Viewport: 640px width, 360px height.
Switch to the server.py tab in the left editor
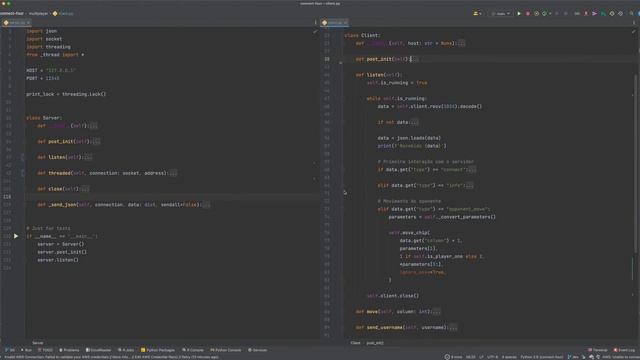pos(17,22)
